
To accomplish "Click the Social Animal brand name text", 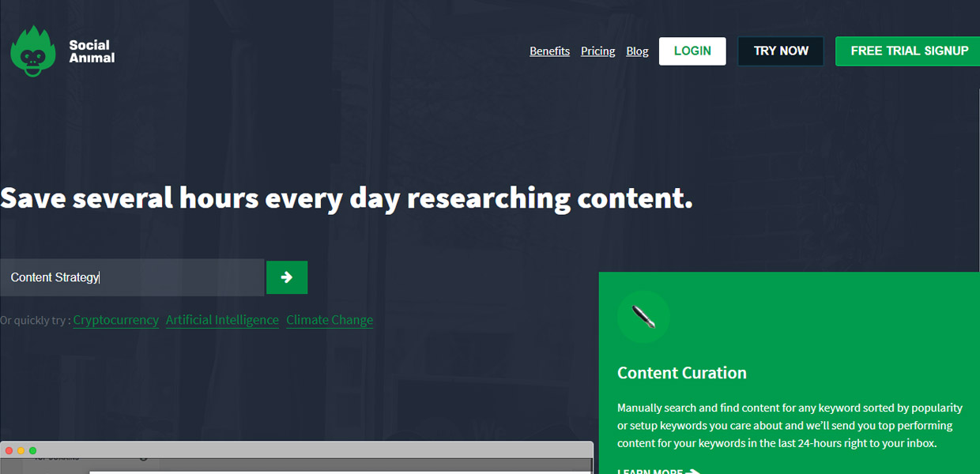I will tap(92, 51).
